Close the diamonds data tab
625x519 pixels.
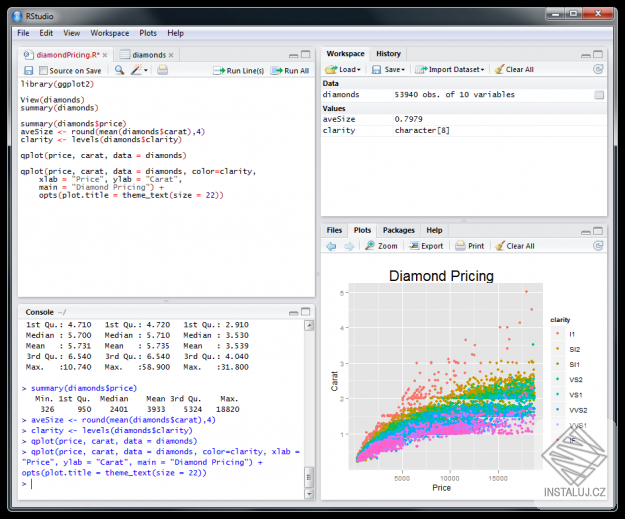point(171,55)
